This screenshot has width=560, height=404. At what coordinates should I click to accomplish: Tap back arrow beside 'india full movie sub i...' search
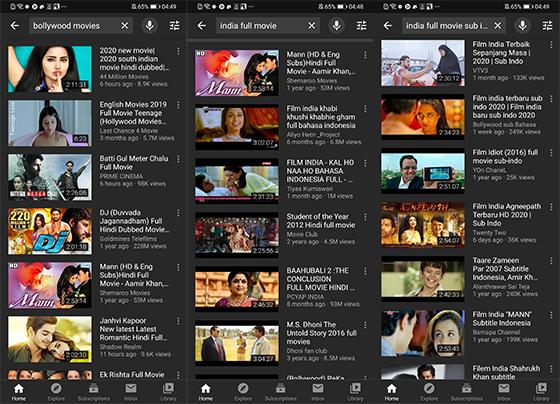pyautogui.click(x=388, y=26)
